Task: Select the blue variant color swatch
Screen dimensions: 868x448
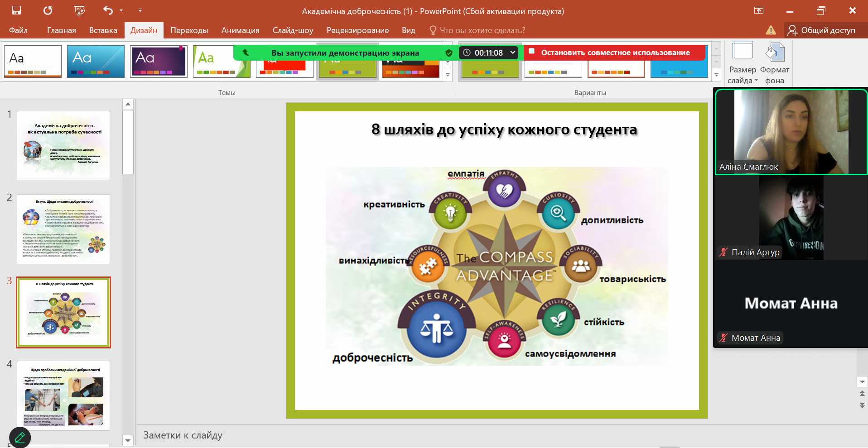Action: [x=679, y=69]
